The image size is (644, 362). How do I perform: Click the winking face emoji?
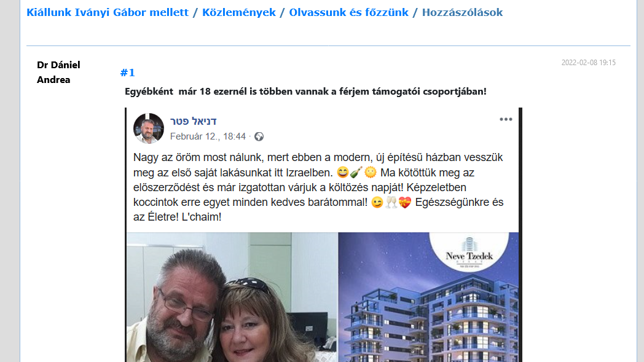tap(377, 202)
